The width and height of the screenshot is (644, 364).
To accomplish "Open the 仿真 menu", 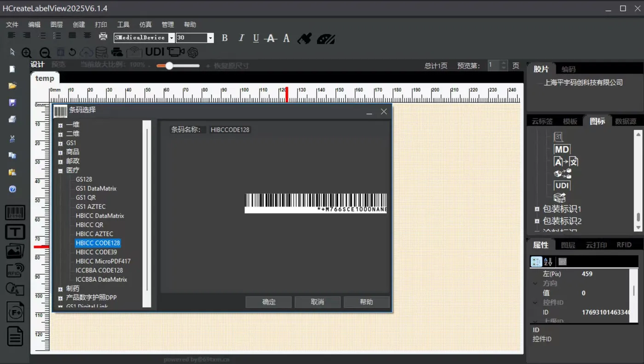I will tap(145, 24).
